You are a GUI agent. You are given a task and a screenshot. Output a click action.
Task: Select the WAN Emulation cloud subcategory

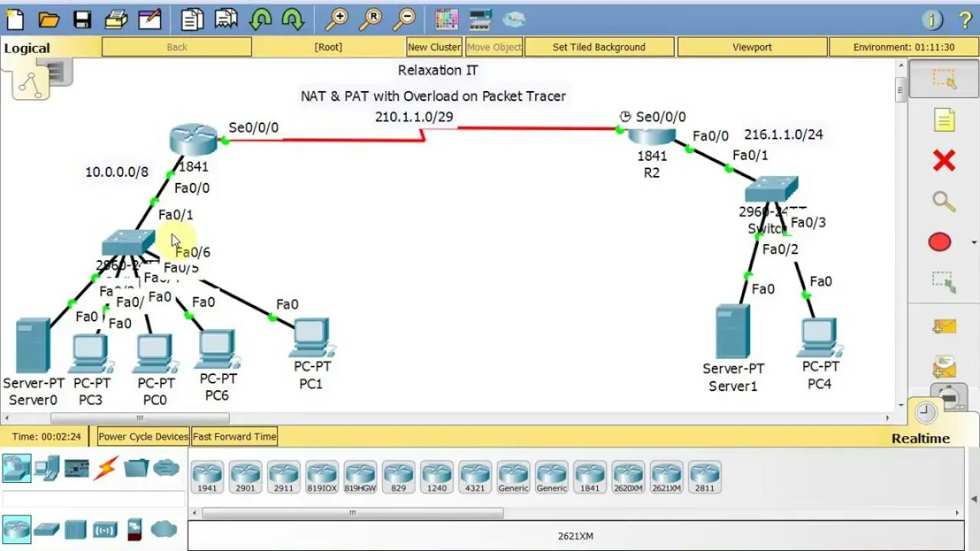[163, 528]
